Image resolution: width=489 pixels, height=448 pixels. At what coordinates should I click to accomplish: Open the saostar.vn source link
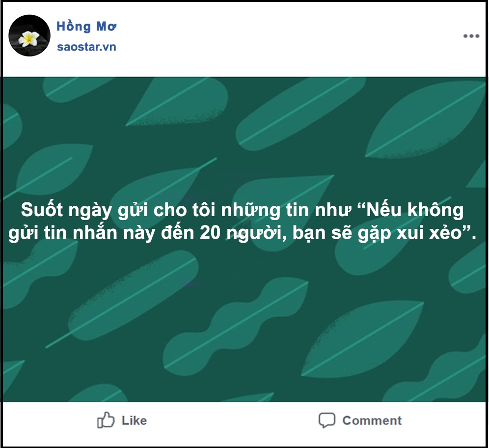click(x=86, y=47)
